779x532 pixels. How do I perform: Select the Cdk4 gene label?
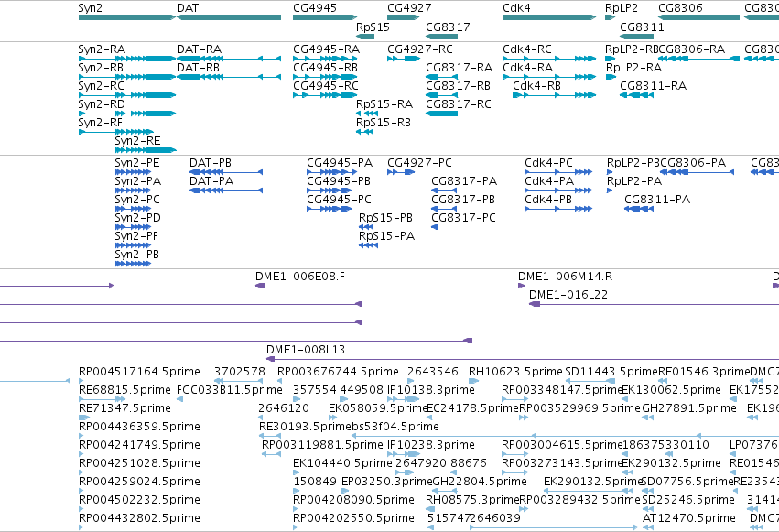point(516,8)
